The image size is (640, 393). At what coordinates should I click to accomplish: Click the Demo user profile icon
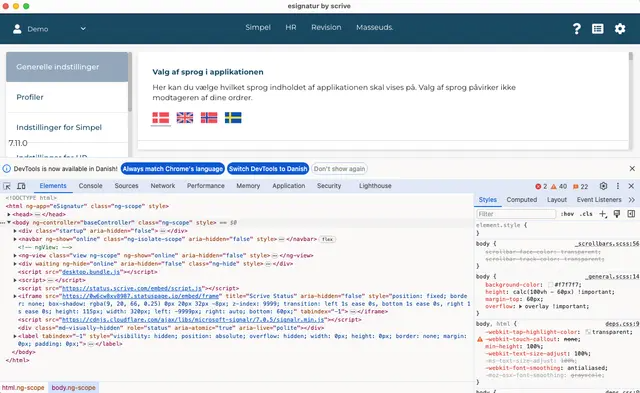click(x=17, y=29)
